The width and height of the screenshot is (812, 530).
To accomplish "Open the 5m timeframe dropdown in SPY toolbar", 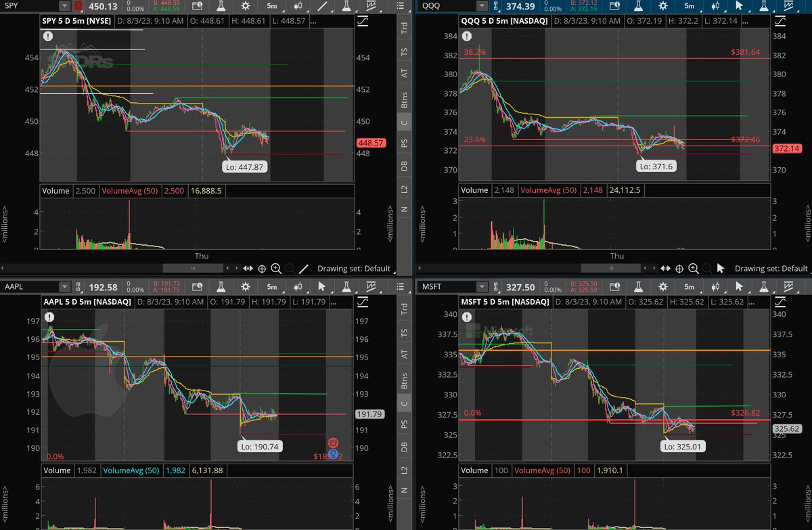I will [271, 6].
